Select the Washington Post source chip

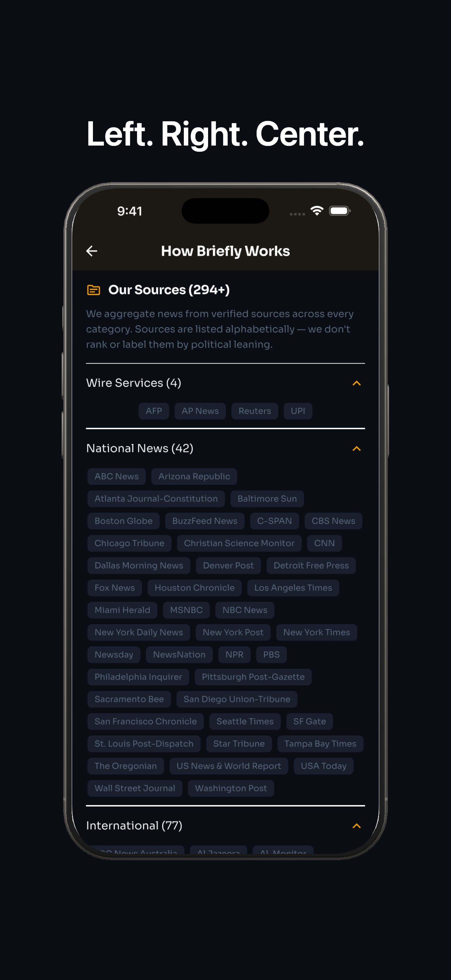(230, 788)
